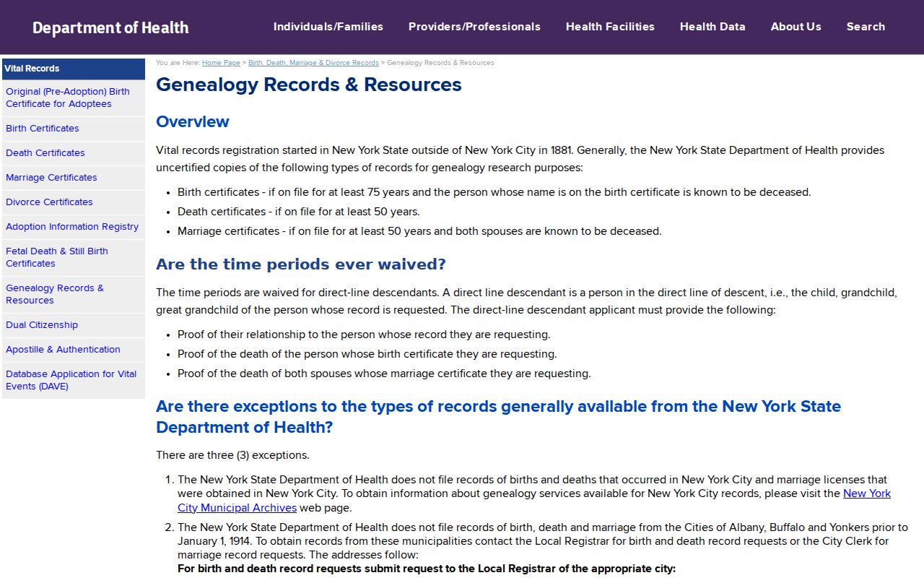Open the Vital Records sidebar header
This screenshot has height=578, width=924.
pos(74,69)
